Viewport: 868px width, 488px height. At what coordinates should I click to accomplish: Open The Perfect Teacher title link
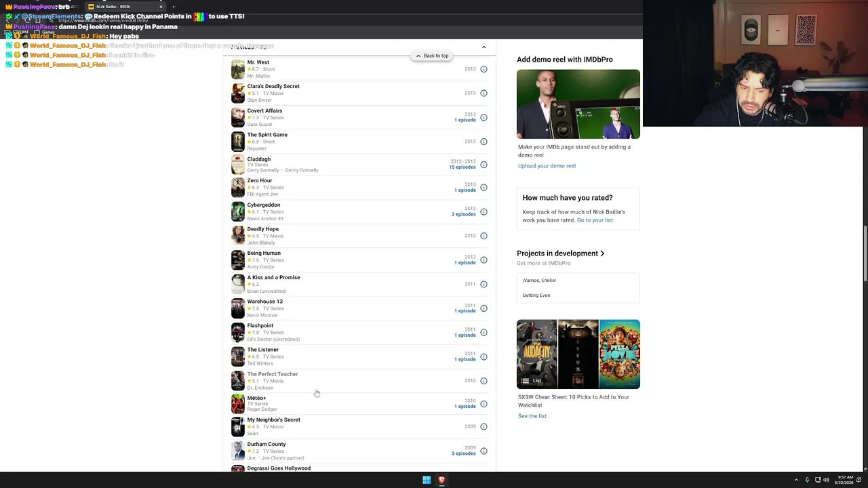tap(272, 374)
